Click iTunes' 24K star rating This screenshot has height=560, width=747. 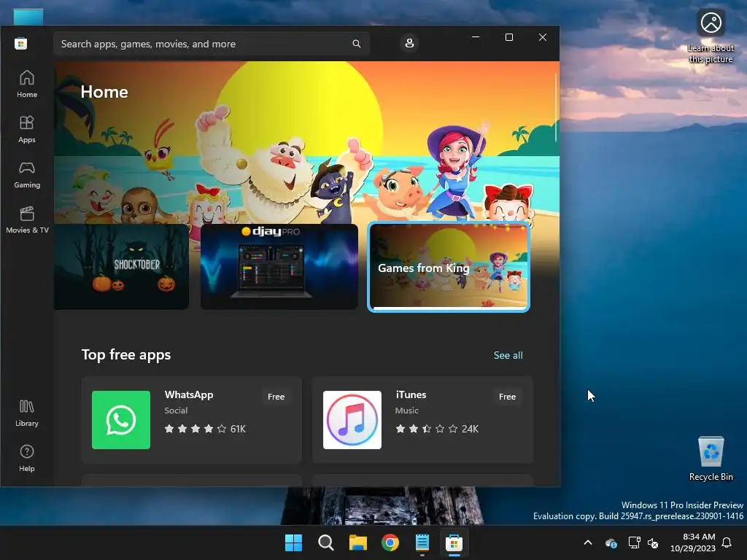pyautogui.click(x=437, y=429)
